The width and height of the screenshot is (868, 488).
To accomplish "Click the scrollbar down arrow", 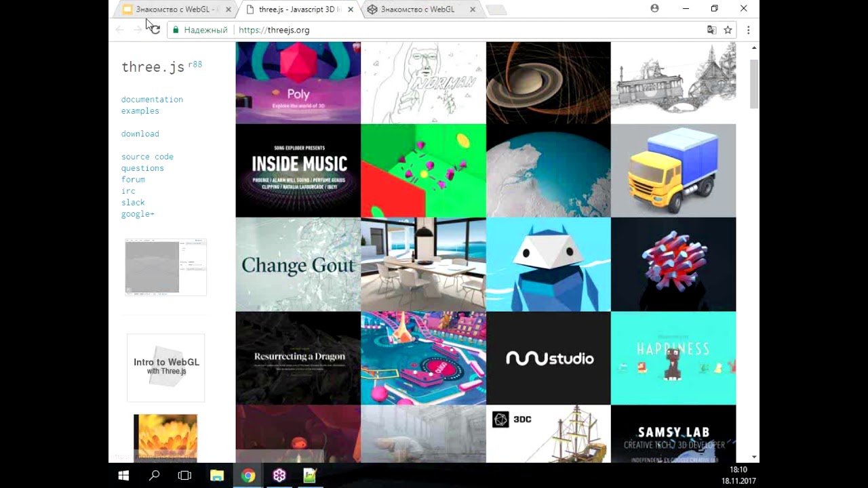I will 754,457.
